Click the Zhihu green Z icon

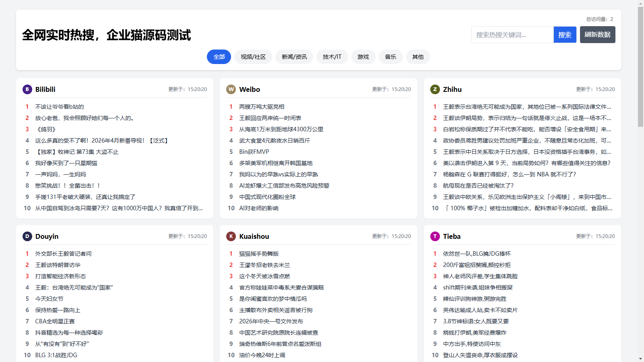point(435,89)
